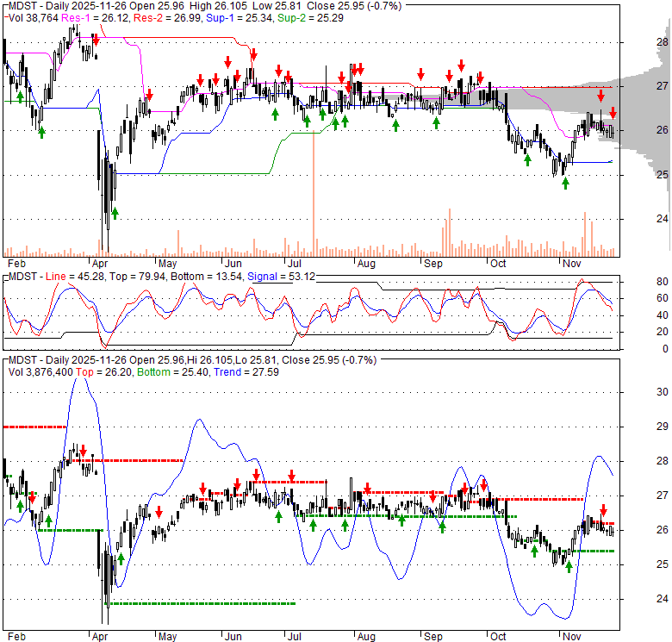Click the Res-2 = 26.99 legend label
Image resolution: width=672 pixels, height=642 pixels.
click(168, 18)
